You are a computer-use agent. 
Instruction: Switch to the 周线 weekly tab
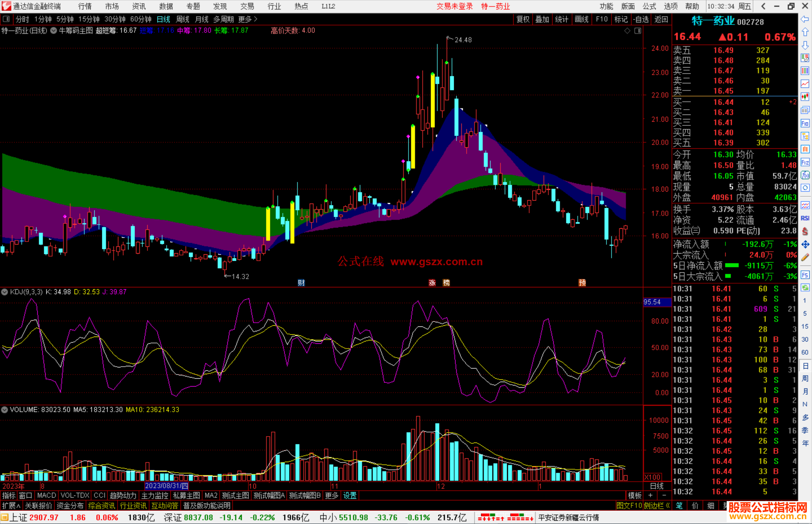[183, 19]
